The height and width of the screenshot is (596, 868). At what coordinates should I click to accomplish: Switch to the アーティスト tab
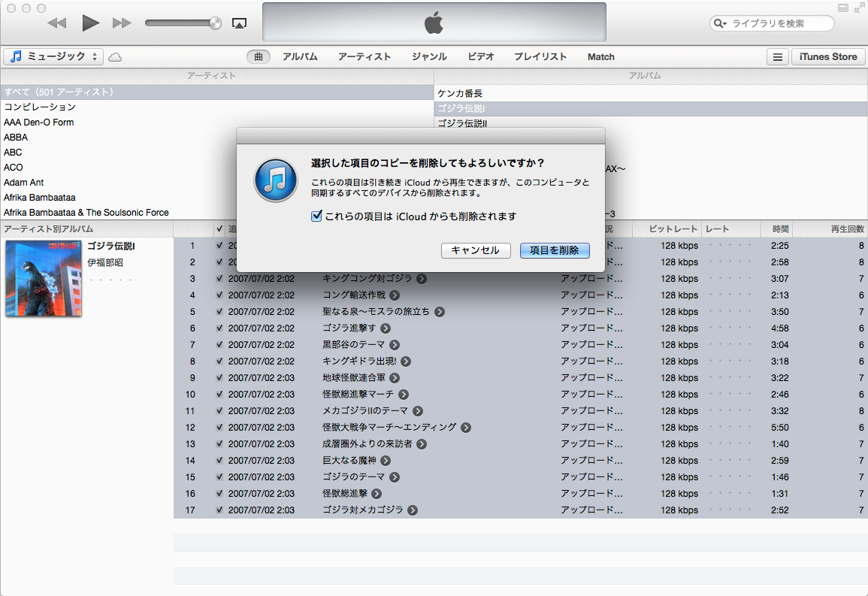pos(364,56)
